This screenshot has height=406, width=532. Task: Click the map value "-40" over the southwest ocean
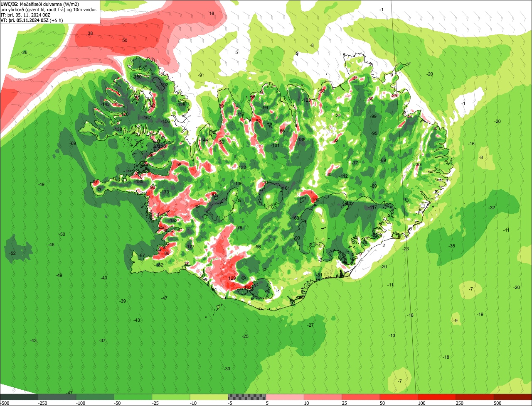point(104,278)
